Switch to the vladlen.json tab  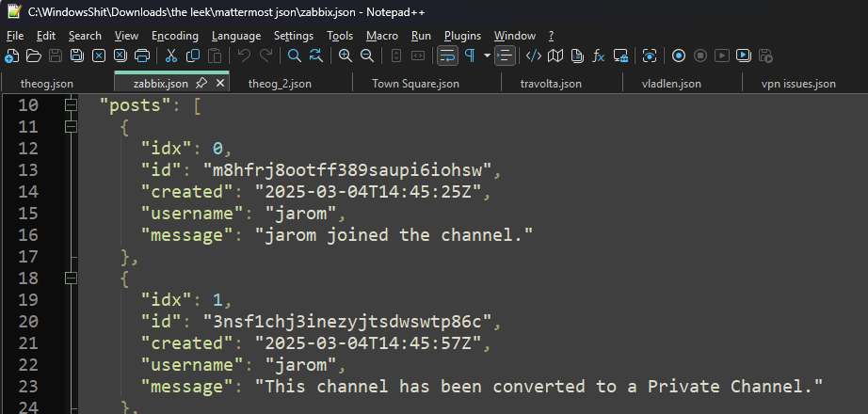click(671, 84)
